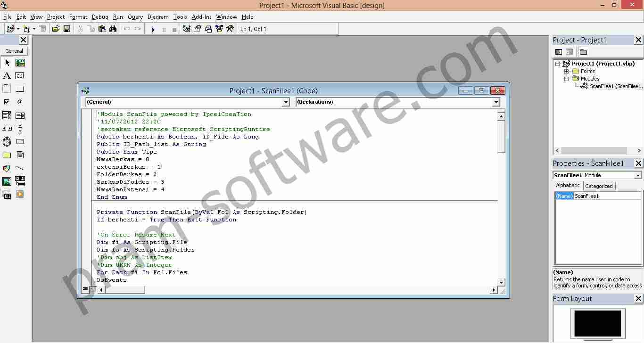Switch to the Alphabetic properties tab
644x343 pixels.
tap(568, 186)
